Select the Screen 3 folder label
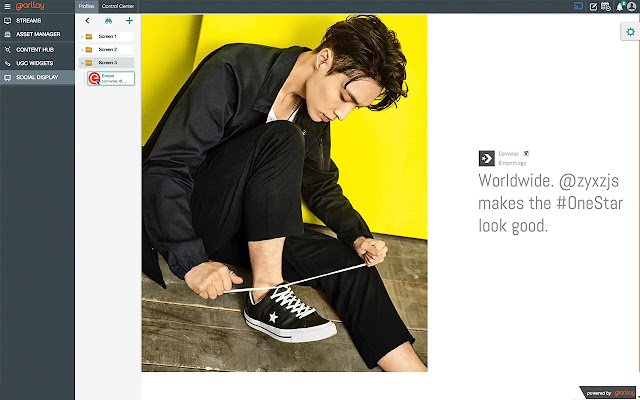 107,62
